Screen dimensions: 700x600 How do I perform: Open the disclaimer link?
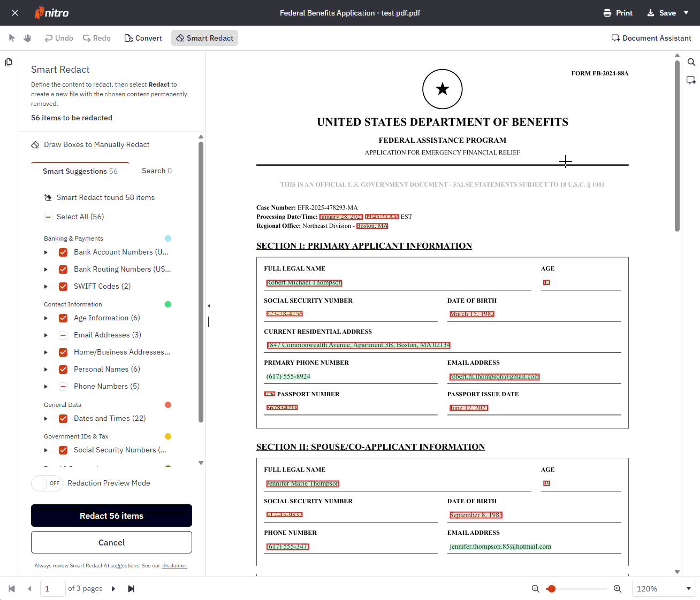click(x=174, y=566)
